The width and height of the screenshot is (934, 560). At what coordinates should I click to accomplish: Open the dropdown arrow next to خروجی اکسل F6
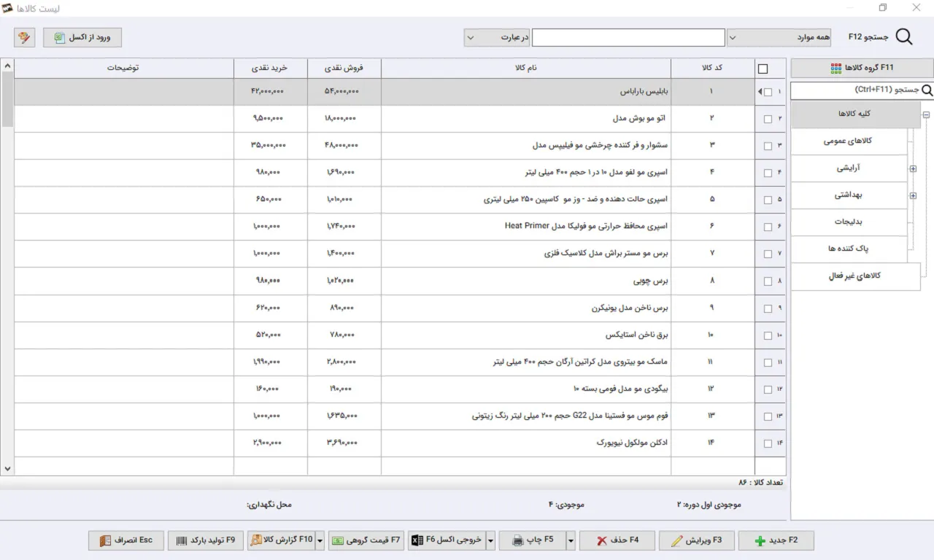[x=490, y=540]
